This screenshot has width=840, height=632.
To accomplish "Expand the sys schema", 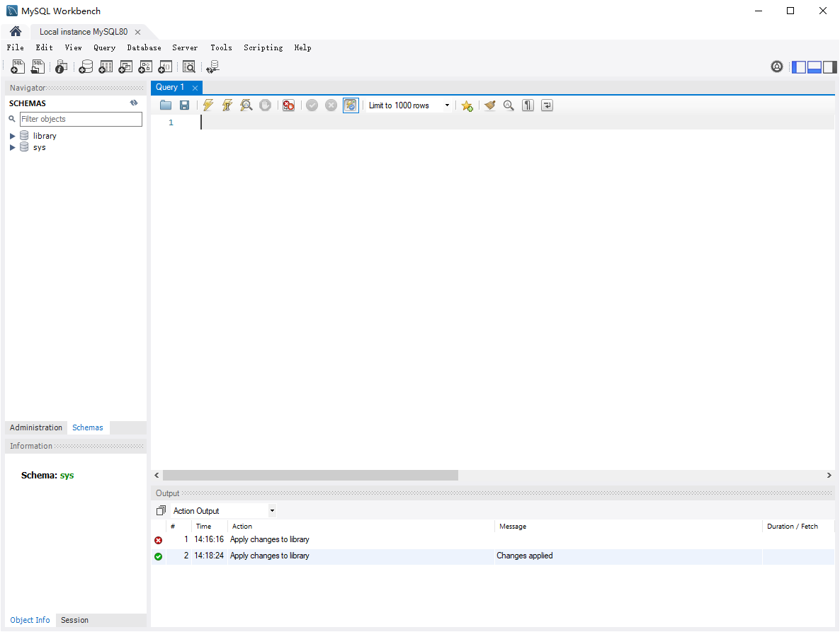I will (12, 147).
